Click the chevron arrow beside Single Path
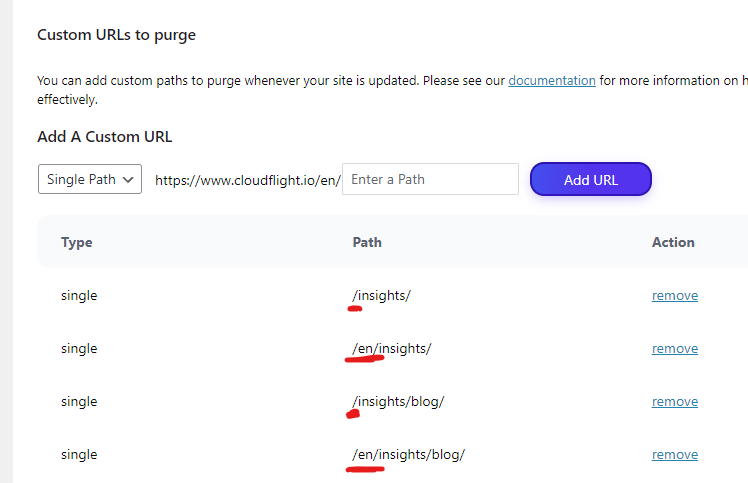The height and width of the screenshot is (483, 748). click(x=128, y=179)
